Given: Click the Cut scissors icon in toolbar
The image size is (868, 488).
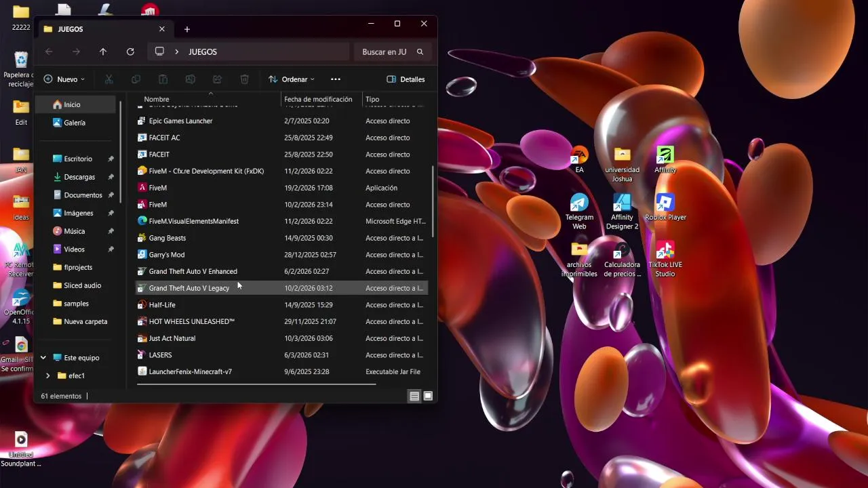Looking at the screenshot, I should 108,79.
